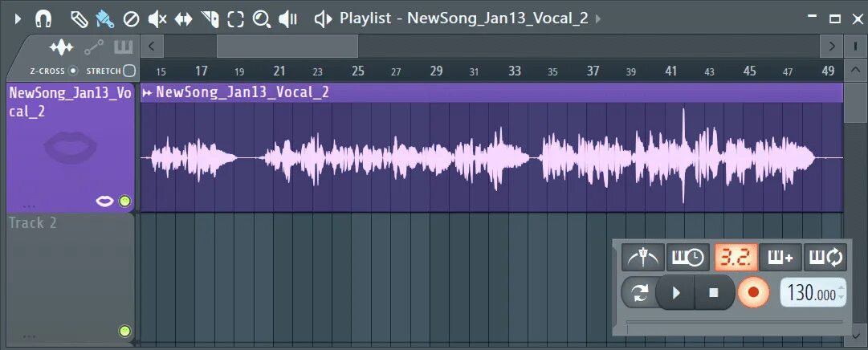Mute Track 2 with green light
This screenshot has height=350, width=868.
(x=125, y=332)
